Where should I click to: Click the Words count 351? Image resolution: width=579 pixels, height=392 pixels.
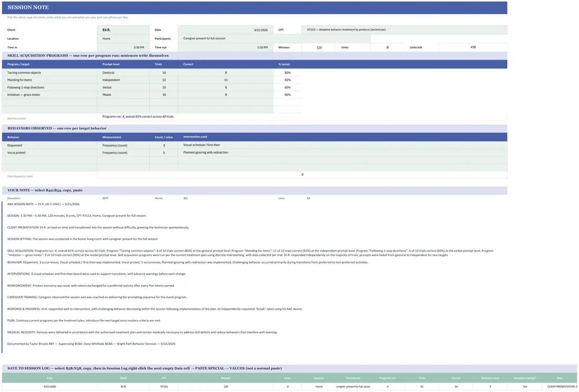click(185, 198)
